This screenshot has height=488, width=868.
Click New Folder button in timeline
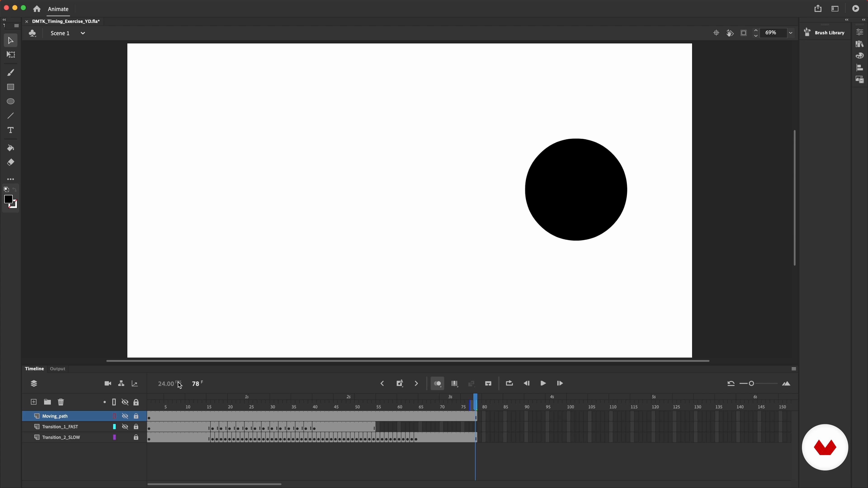tap(47, 402)
